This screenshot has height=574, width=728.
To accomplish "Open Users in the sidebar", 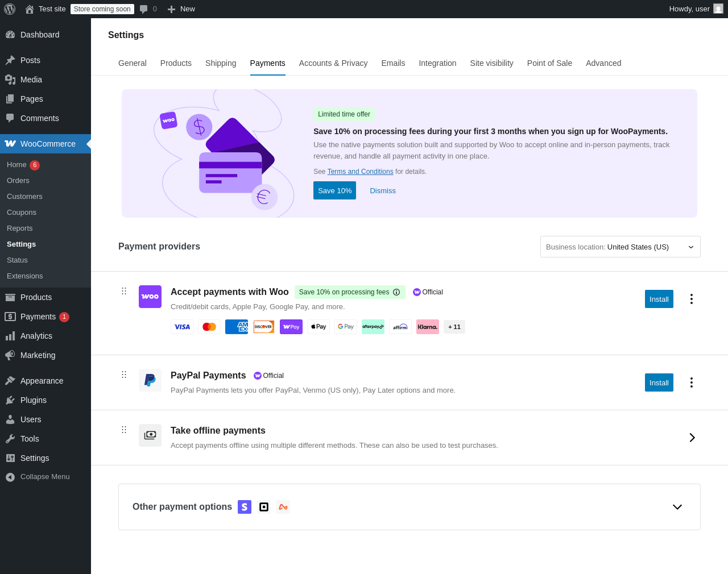I will click(x=45, y=419).
